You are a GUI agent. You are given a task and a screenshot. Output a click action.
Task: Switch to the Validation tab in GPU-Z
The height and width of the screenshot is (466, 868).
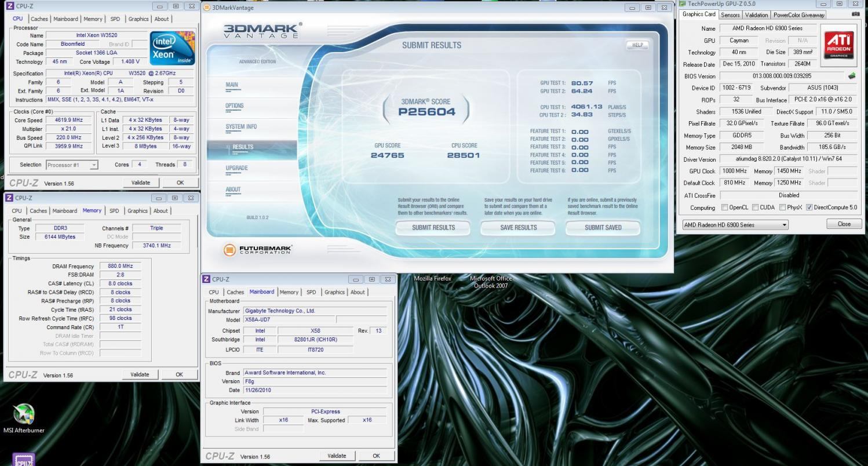click(x=756, y=15)
